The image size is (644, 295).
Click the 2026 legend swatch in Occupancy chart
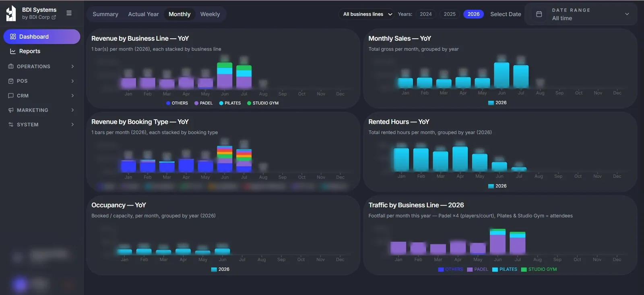214,270
